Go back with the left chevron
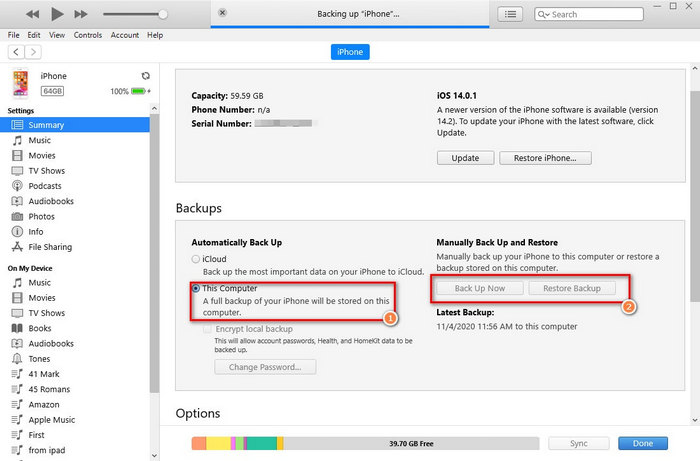The image size is (700, 461). point(16,52)
